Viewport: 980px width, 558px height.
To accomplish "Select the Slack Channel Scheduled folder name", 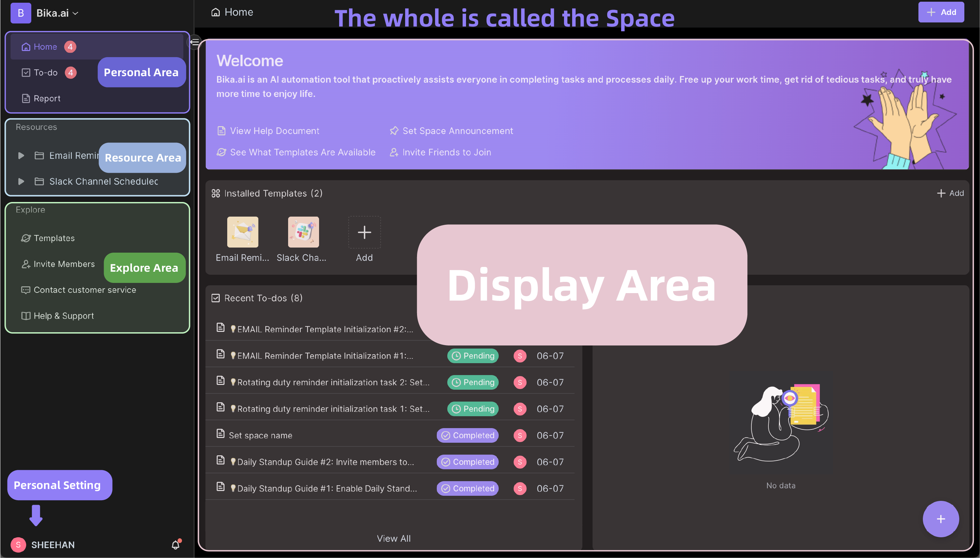I will click(103, 181).
